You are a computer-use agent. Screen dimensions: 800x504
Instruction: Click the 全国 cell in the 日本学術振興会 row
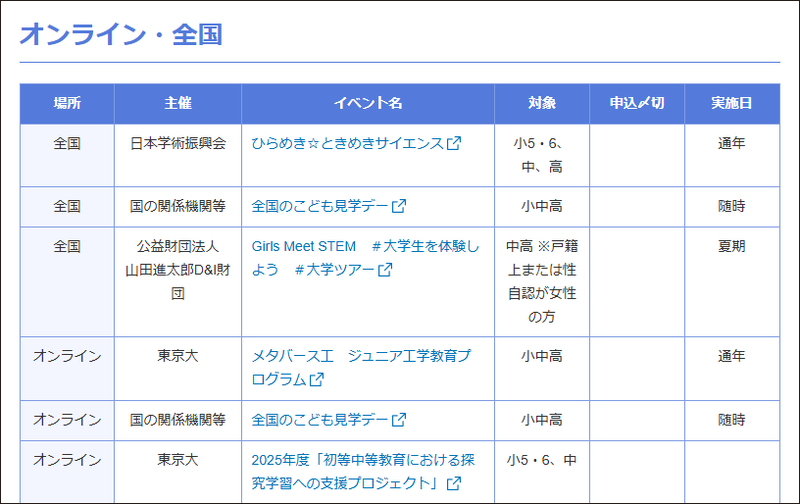tap(67, 156)
